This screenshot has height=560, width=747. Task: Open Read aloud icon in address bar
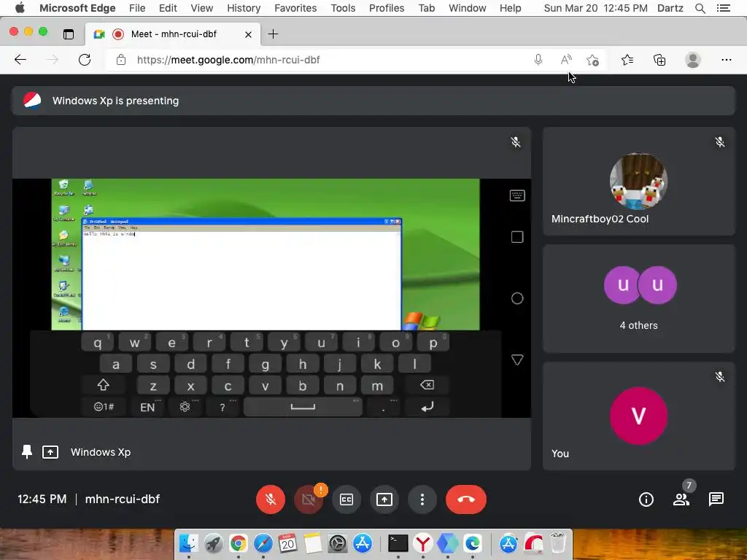(x=565, y=60)
